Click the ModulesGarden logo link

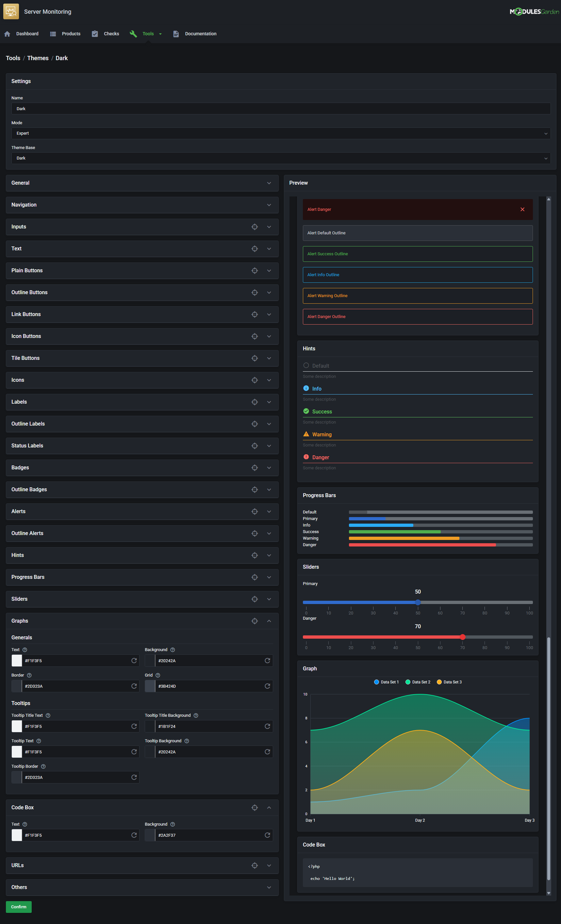click(534, 12)
